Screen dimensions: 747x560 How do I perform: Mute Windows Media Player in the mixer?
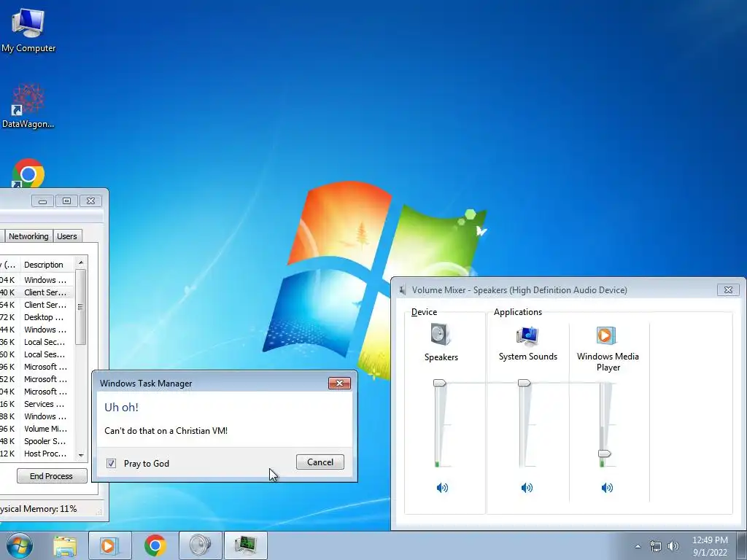tap(607, 488)
